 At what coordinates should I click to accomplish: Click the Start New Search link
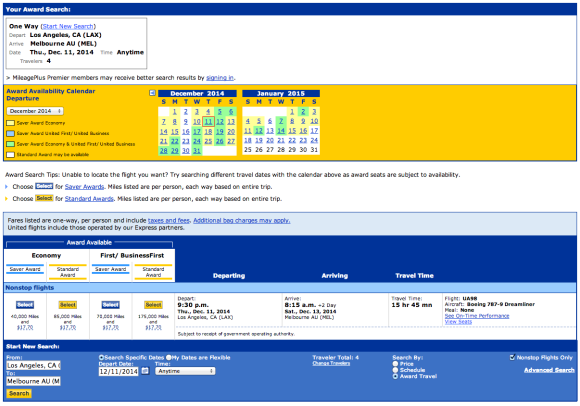[68, 26]
